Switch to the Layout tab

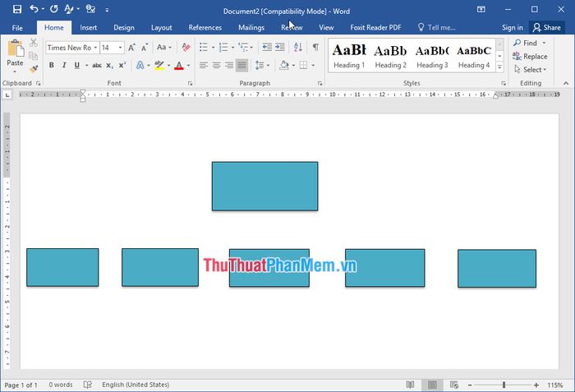(161, 27)
